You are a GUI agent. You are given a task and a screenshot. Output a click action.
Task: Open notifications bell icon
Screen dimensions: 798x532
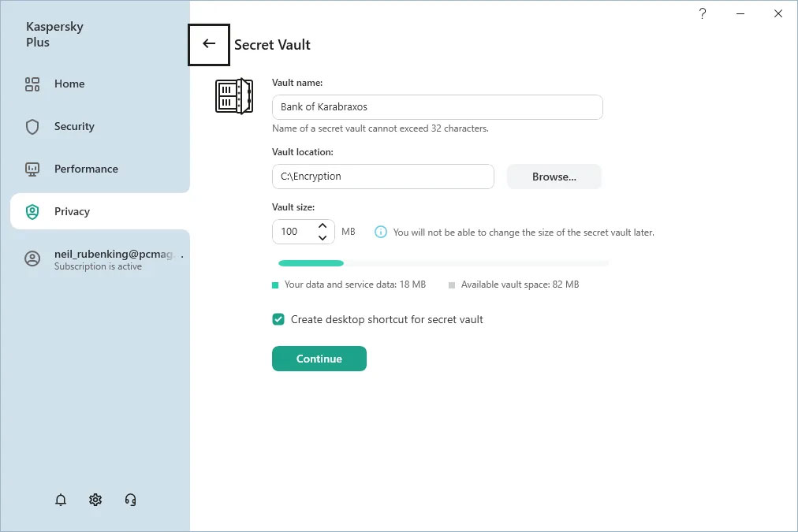pos(61,500)
